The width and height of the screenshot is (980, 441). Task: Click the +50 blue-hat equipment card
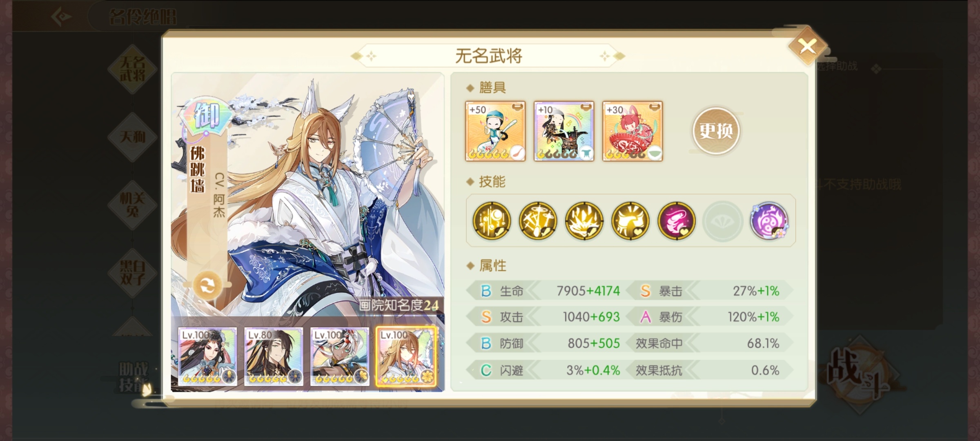(x=495, y=131)
